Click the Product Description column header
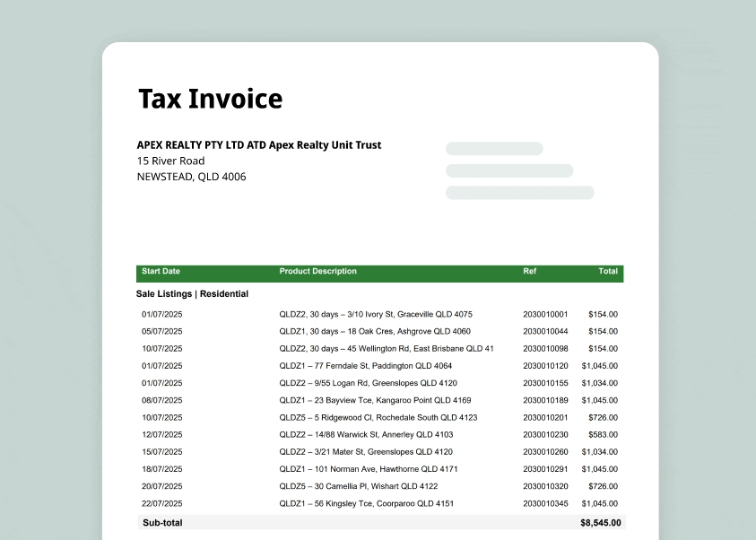The width and height of the screenshot is (756, 540). click(x=317, y=271)
